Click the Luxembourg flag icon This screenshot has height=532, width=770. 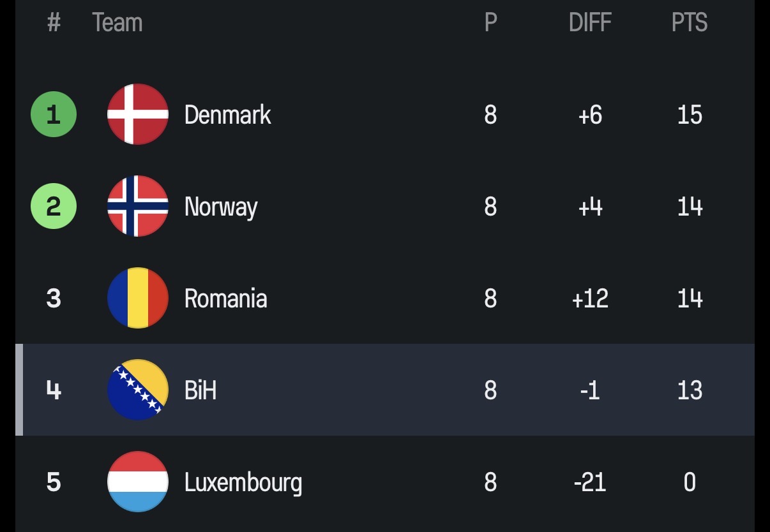pos(138,482)
